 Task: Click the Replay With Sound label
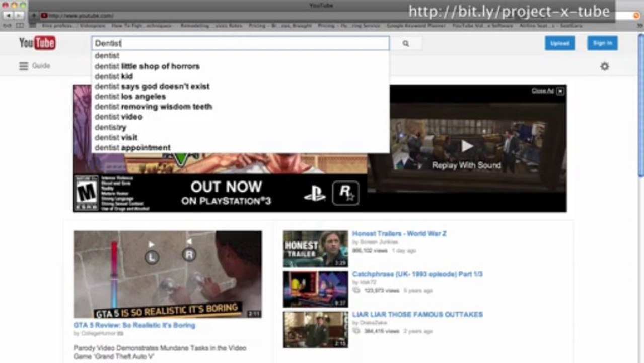tap(466, 165)
